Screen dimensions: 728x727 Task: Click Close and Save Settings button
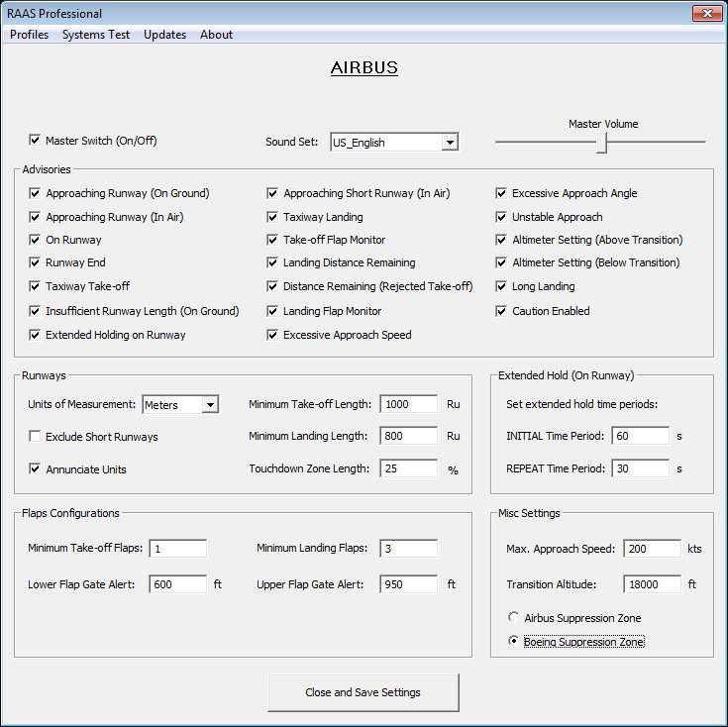click(x=364, y=692)
